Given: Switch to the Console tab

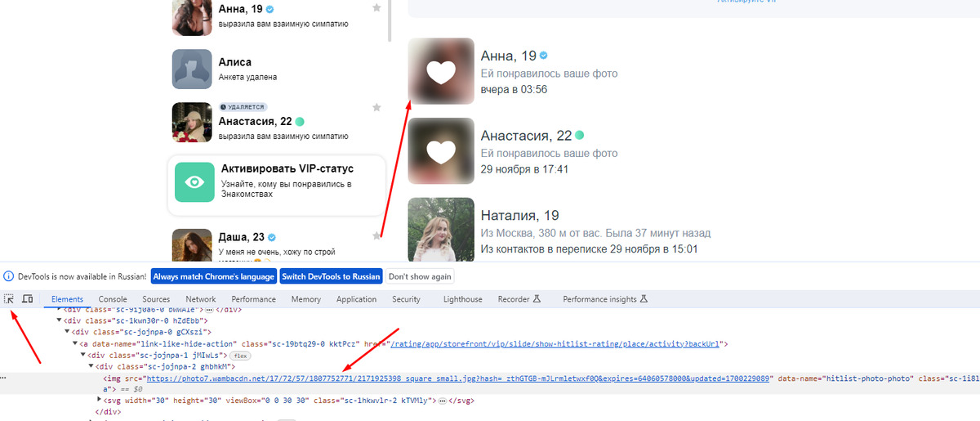Looking at the screenshot, I should [x=113, y=299].
